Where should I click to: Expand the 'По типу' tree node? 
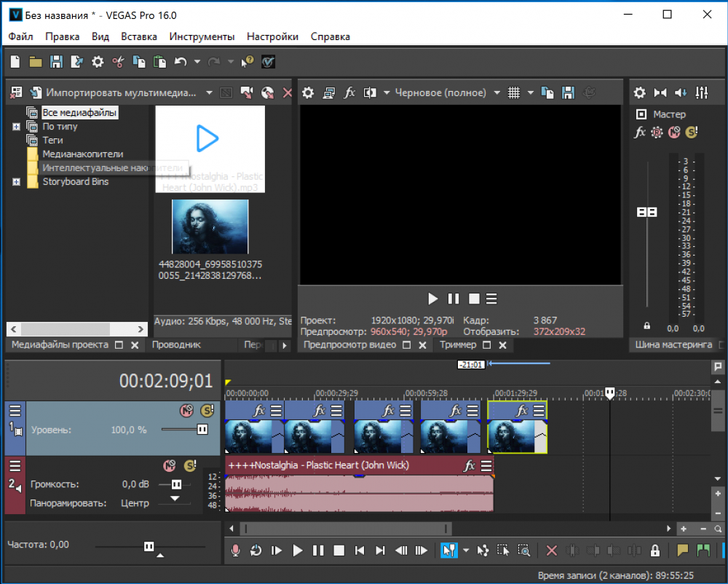point(16,127)
